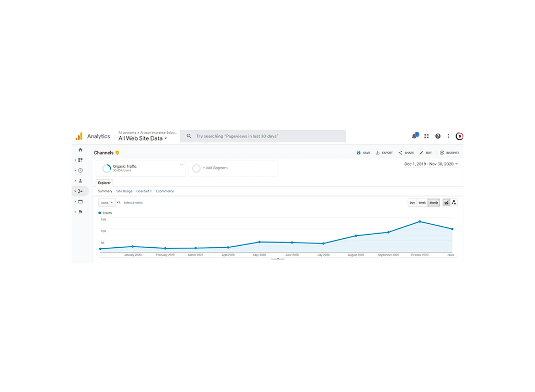Click the Users legend color dot
Viewport: 535px width, 392px height.
pos(100,213)
